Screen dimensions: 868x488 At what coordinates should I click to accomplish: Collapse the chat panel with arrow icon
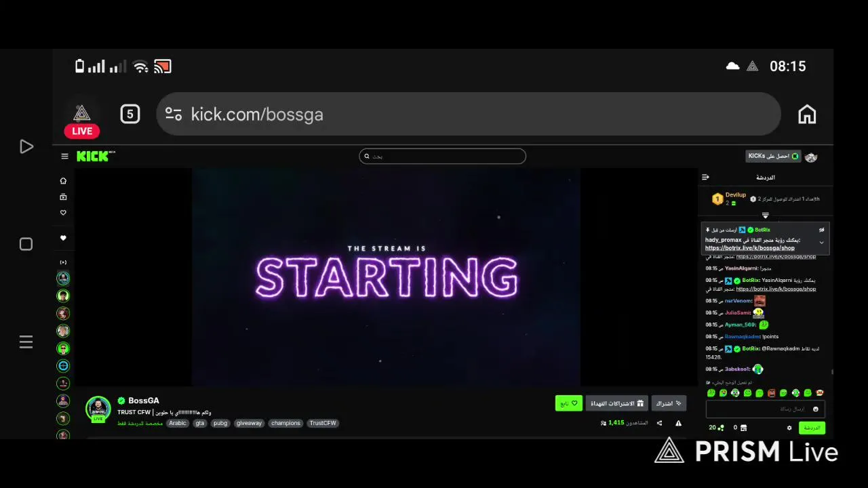pyautogui.click(x=705, y=178)
